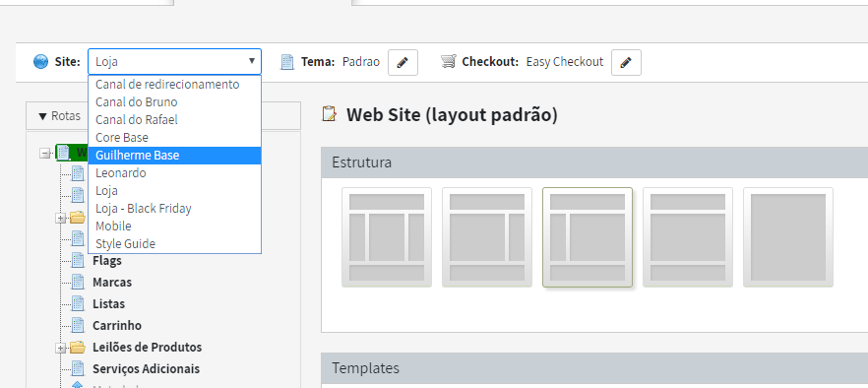Click the Web Site (layout padrão) title
868x388 pixels.
point(452,115)
